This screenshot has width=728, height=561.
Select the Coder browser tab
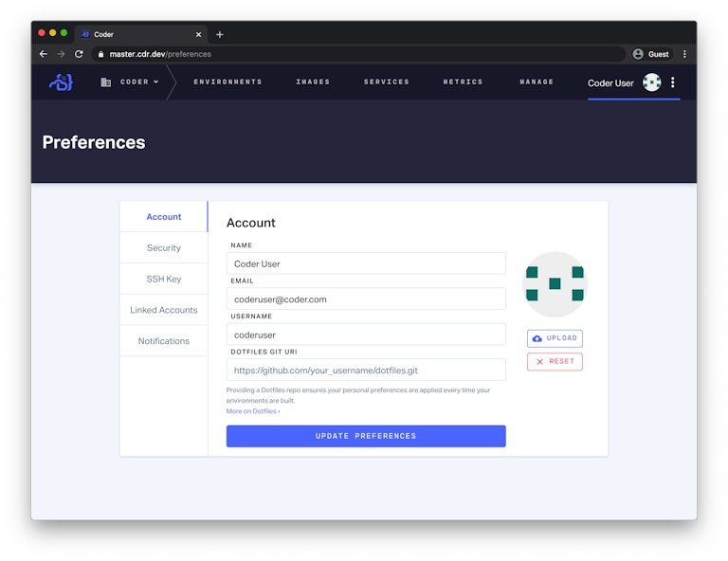[141, 34]
